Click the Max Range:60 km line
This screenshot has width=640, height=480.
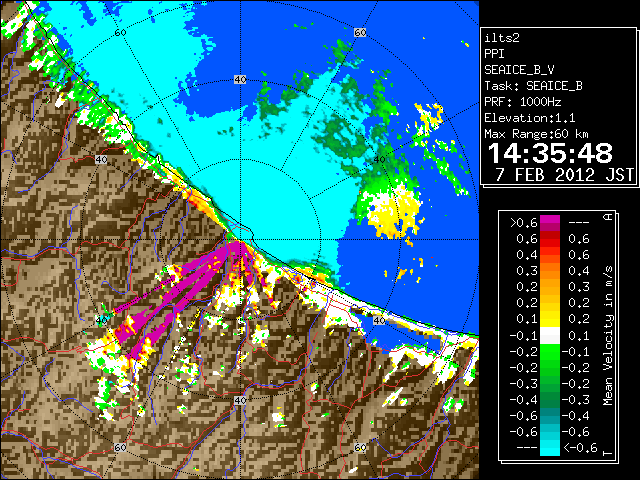pos(537,134)
